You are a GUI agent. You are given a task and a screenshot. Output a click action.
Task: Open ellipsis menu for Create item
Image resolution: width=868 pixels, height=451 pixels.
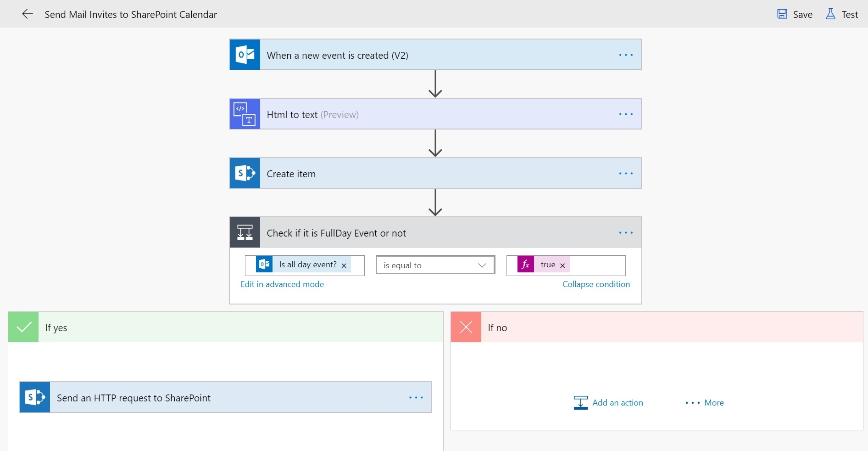[626, 174]
